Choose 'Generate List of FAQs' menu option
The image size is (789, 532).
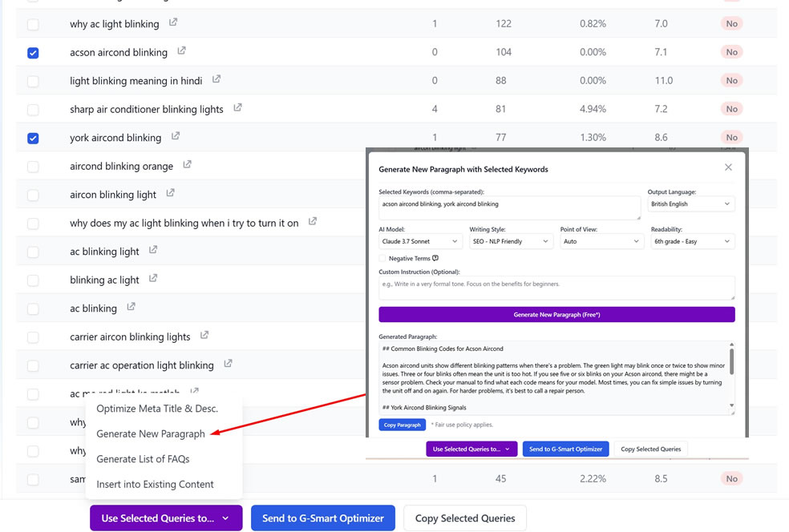(x=143, y=459)
